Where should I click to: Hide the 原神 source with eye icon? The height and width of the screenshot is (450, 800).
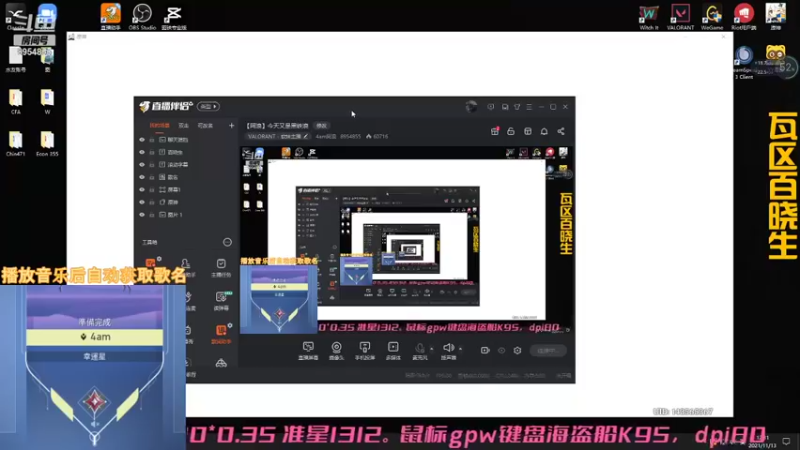pos(142,202)
